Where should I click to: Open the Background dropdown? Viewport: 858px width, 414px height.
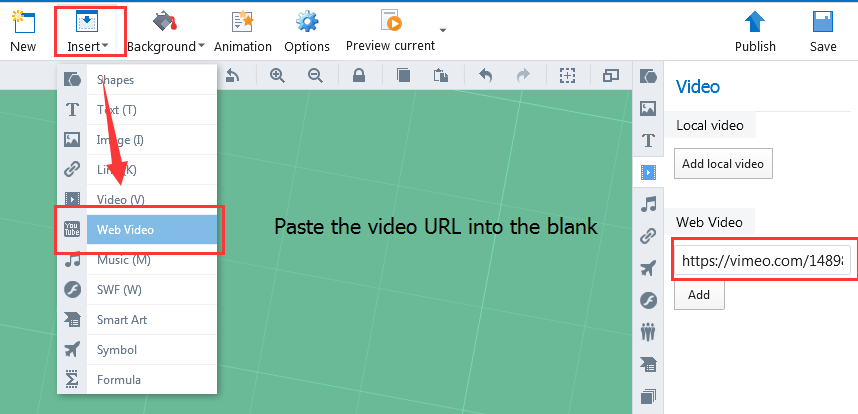pyautogui.click(x=166, y=32)
